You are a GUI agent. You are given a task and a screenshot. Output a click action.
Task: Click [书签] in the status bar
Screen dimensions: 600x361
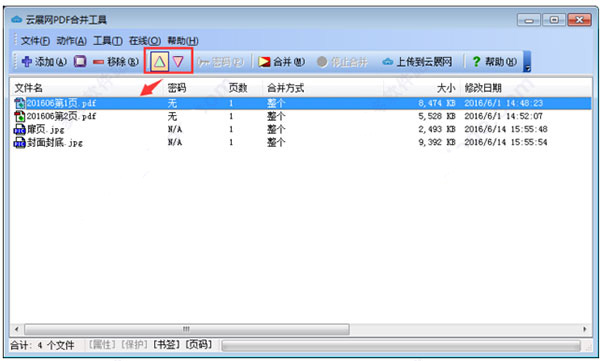[167, 345]
